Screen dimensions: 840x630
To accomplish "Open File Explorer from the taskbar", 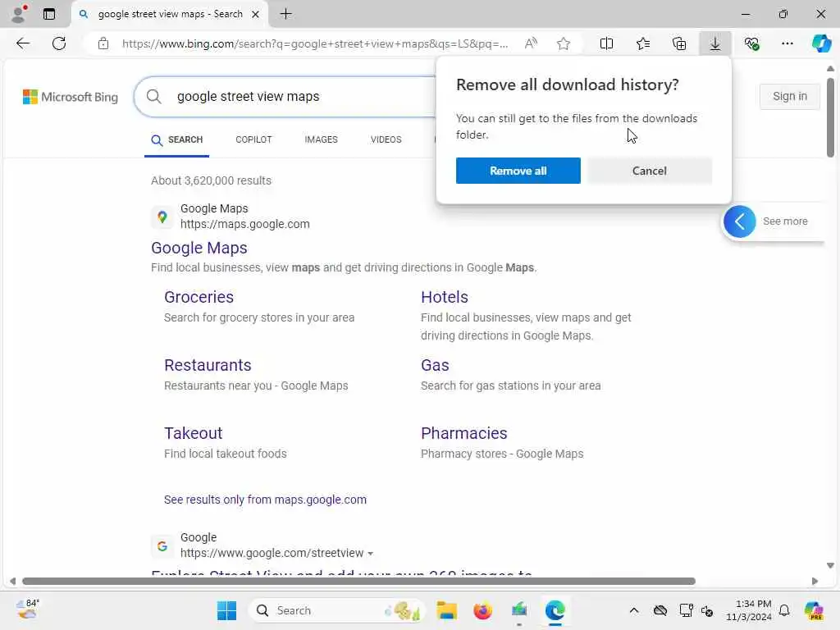I will pos(446,610).
